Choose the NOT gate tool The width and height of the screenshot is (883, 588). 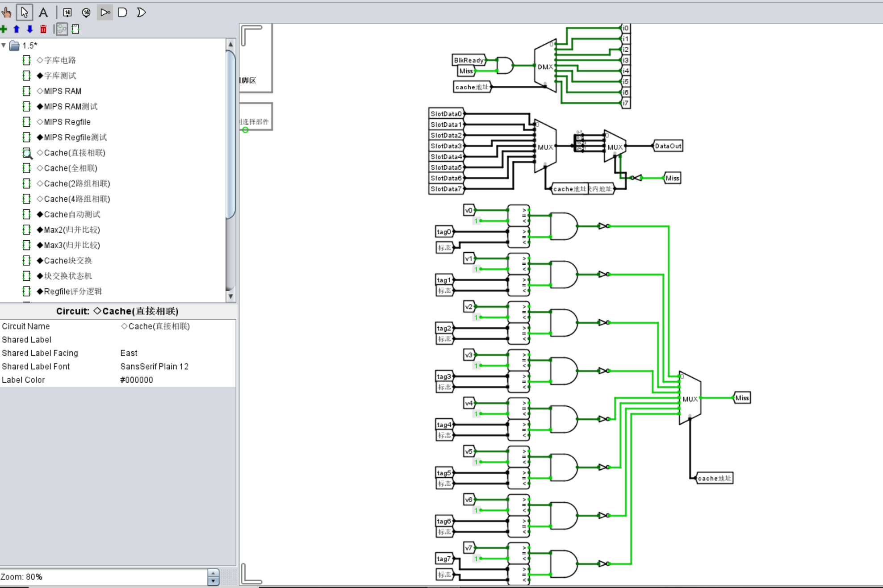tap(105, 12)
